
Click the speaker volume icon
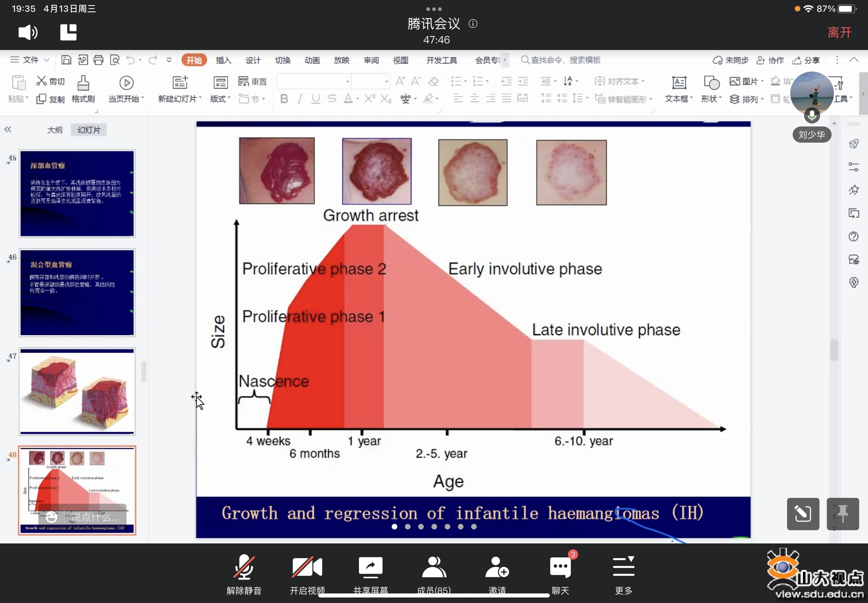28,32
